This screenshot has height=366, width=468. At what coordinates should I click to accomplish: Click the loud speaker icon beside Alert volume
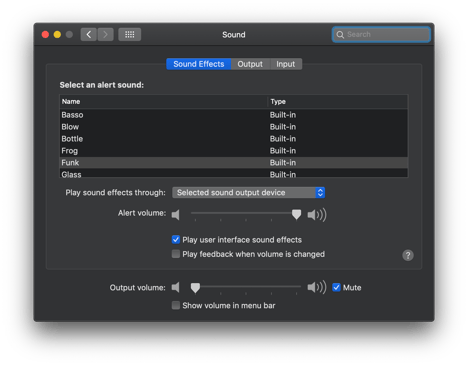click(x=317, y=215)
